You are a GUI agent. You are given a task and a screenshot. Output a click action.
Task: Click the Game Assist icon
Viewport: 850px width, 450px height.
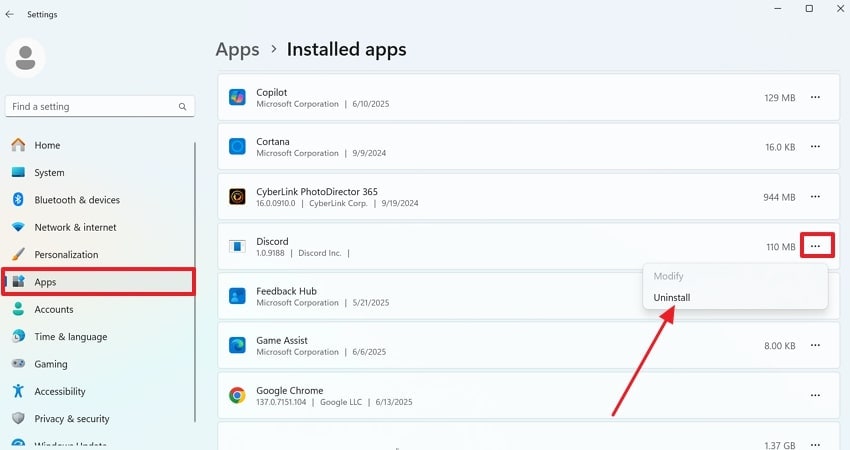(237, 345)
